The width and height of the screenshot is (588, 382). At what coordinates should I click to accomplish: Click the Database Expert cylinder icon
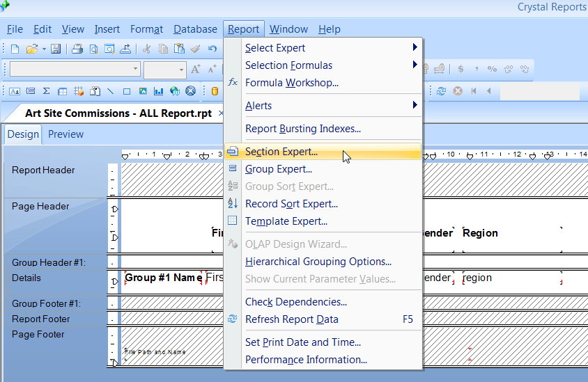(215, 91)
